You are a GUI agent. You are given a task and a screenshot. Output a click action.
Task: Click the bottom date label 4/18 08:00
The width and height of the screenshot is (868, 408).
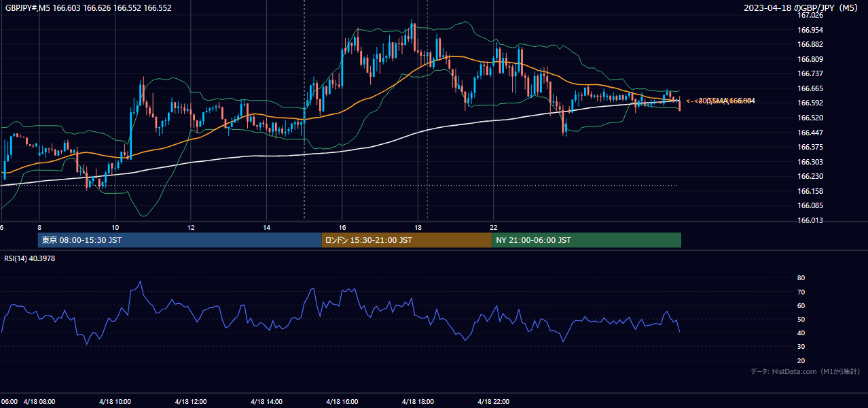pos(39,401)
